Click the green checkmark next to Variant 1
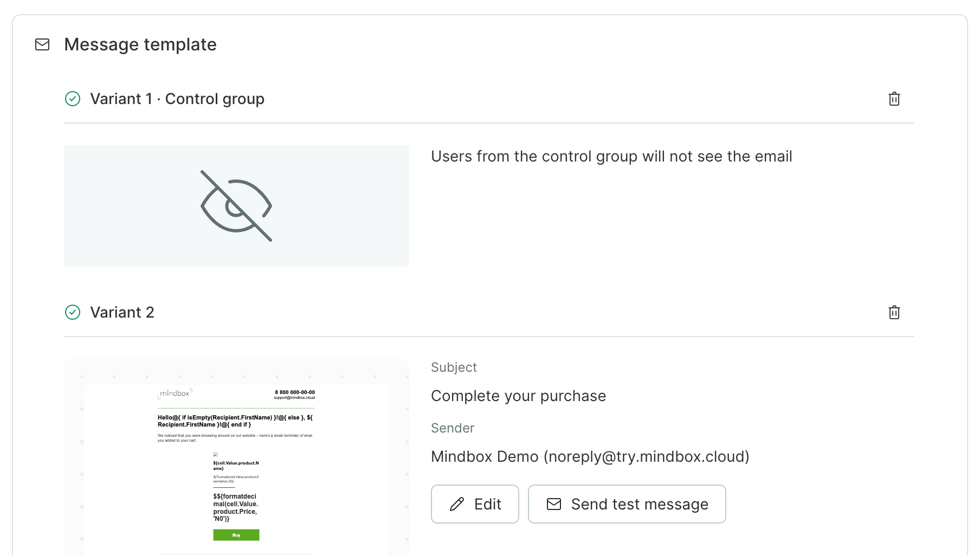980x555 pixels. coord(73,99)
